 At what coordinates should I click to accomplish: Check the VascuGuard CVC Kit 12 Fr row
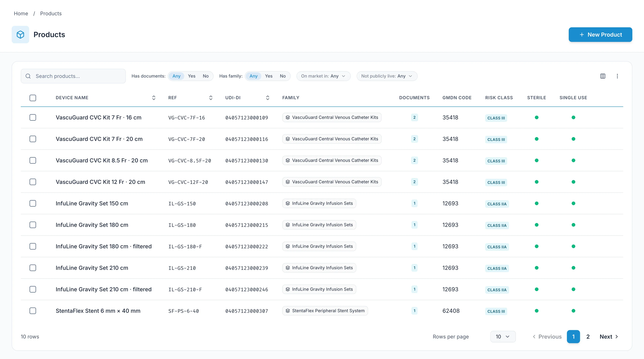tap(33, 182)
